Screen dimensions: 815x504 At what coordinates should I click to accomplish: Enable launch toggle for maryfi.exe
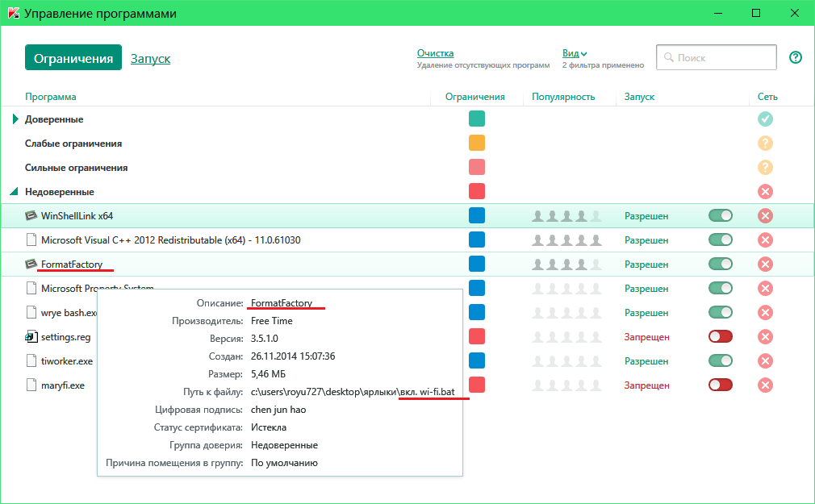[x=721, y=385]
